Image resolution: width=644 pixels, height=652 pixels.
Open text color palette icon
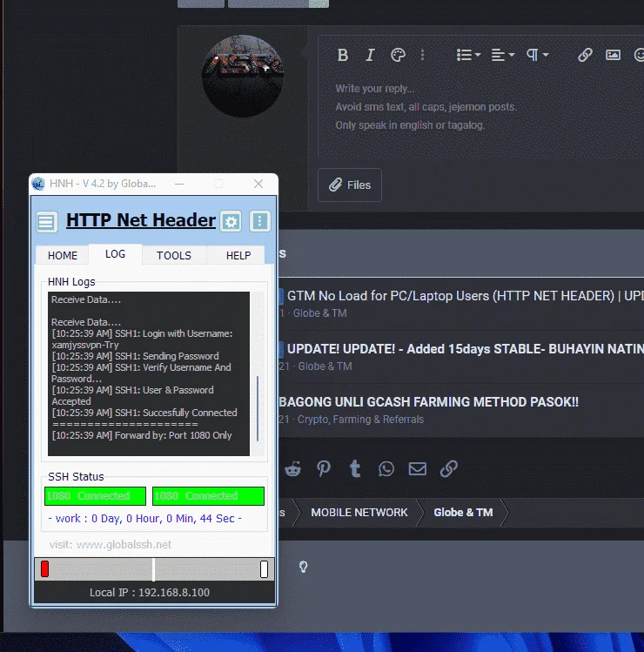(398, 55)
